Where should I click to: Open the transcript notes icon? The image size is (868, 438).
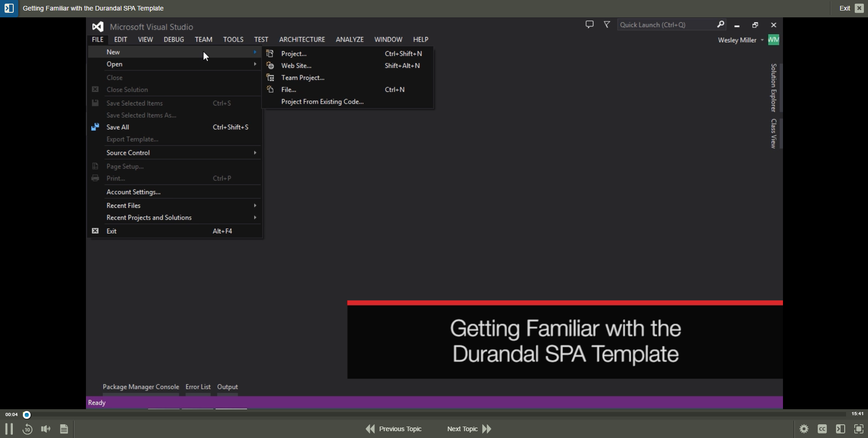point(64,429)
